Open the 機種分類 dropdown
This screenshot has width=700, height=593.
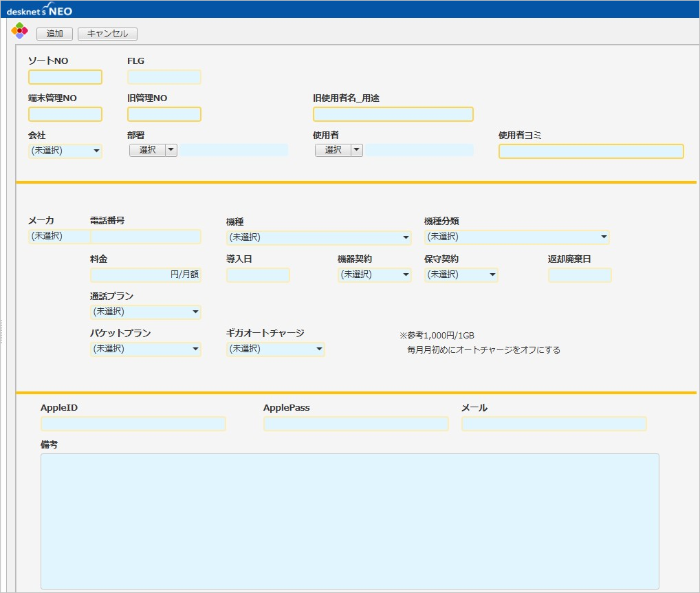(x=516, y=237)
